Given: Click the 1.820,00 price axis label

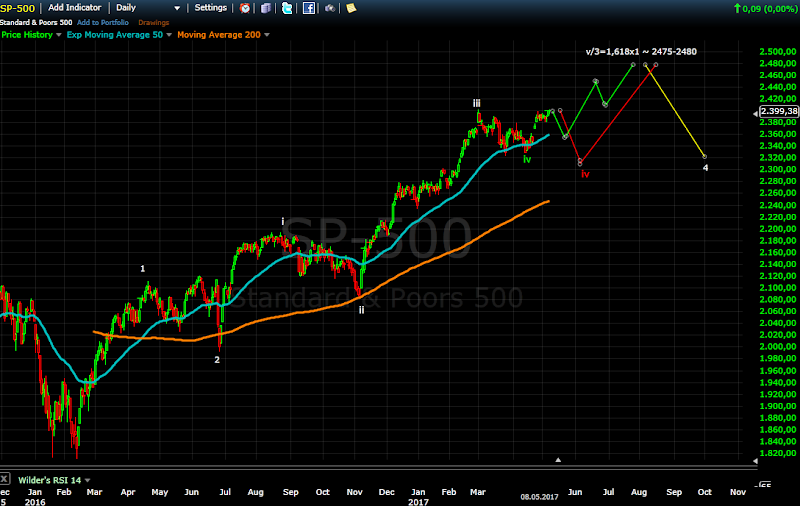Looking at the screenshot, I should pos(778,453).
